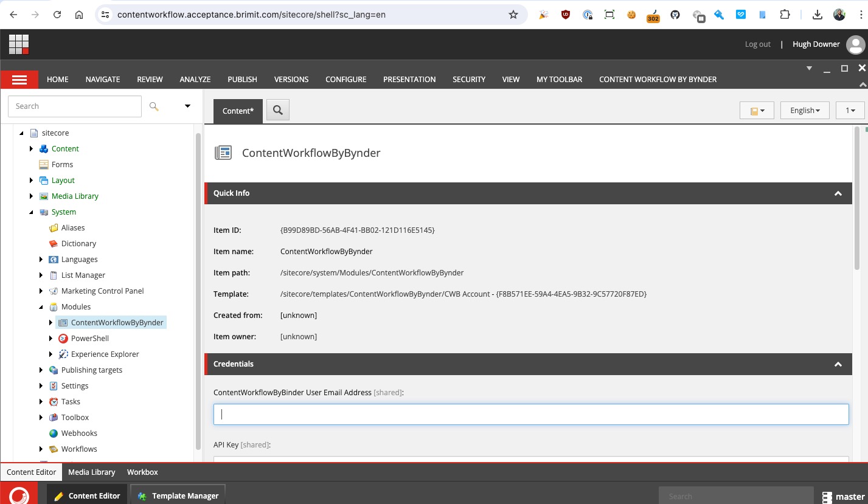
Task: Click the ContentWorkflowByBynder item header icon
Action: click(223, 153)
